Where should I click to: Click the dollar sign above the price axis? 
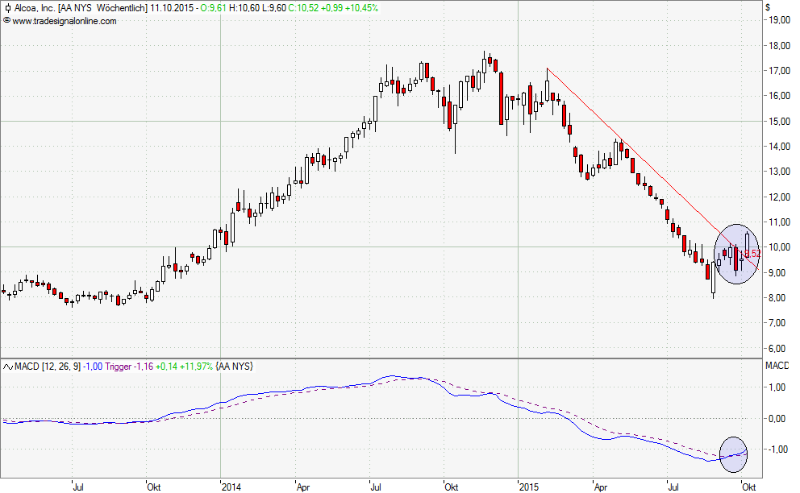768,7
